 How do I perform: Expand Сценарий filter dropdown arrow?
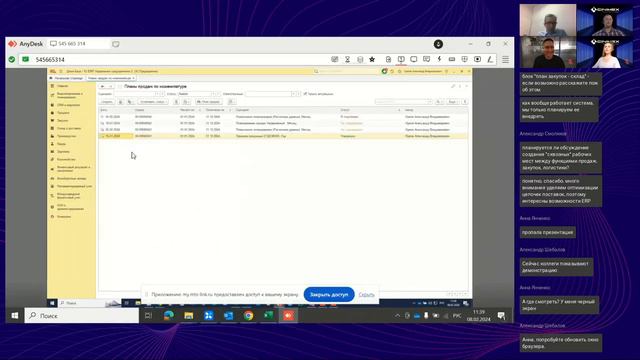coord(157,94)
